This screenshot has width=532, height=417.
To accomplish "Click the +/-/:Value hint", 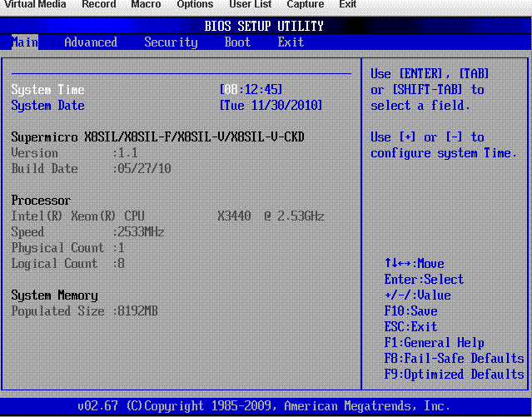I will (x=418, y=295).
